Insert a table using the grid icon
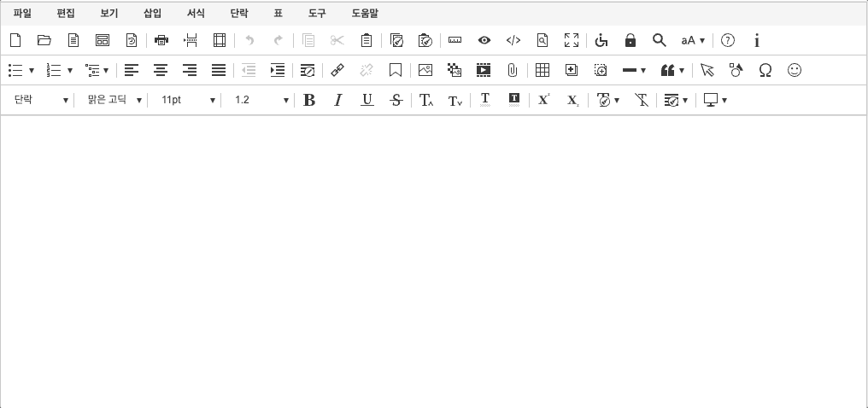 coord(542,71)
